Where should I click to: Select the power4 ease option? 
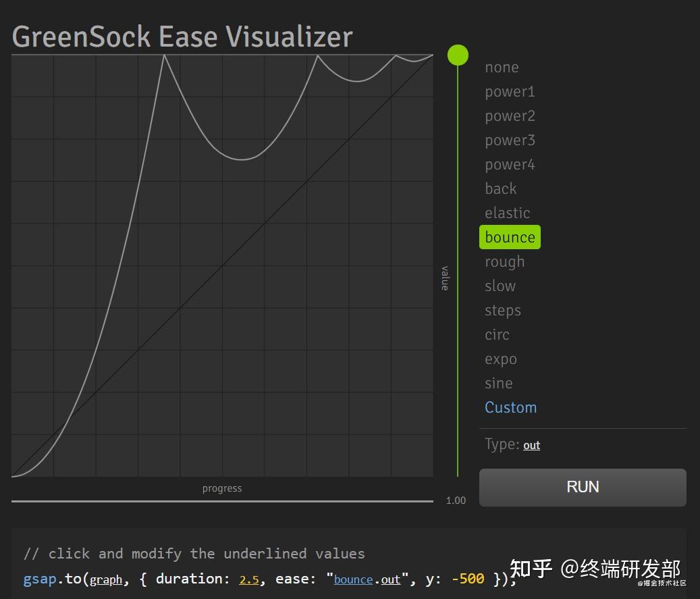point(510,164)
